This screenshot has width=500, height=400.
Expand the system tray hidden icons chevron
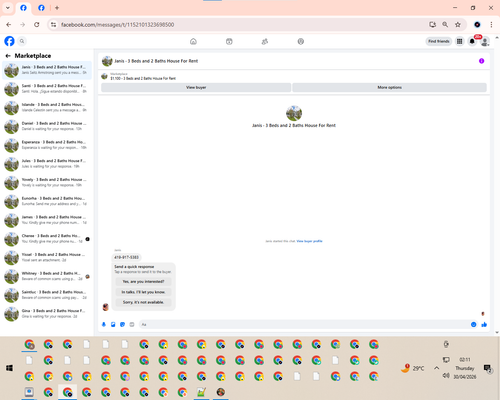[x=436, y=368]
